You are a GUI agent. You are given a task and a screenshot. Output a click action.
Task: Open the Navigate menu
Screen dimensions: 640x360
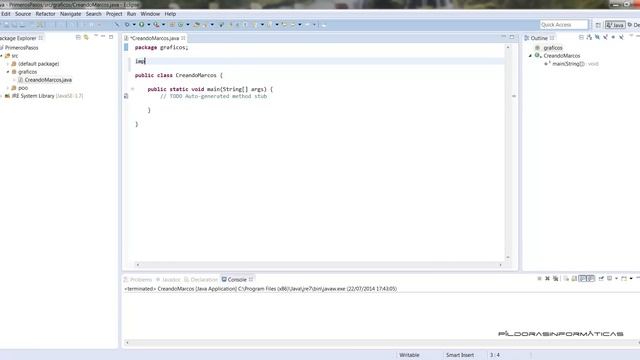point(70,13)
